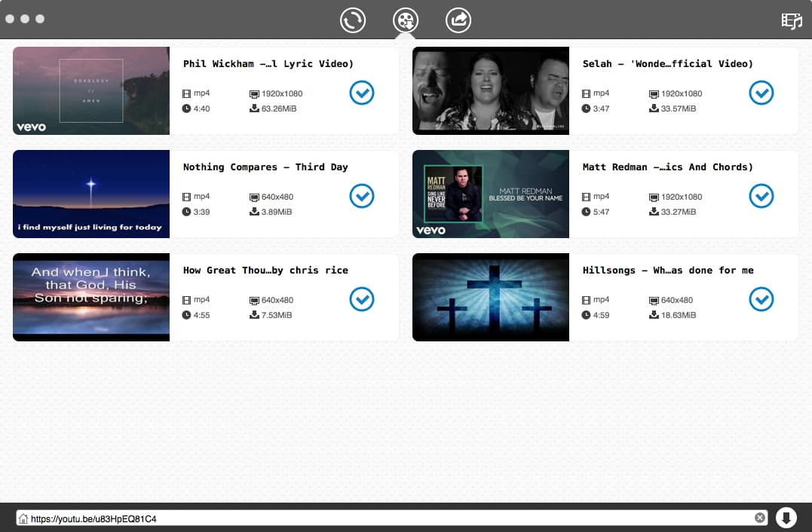
Task: Open the Hillsongs three crosses thumbnail
Action: [x=490, y=297]
